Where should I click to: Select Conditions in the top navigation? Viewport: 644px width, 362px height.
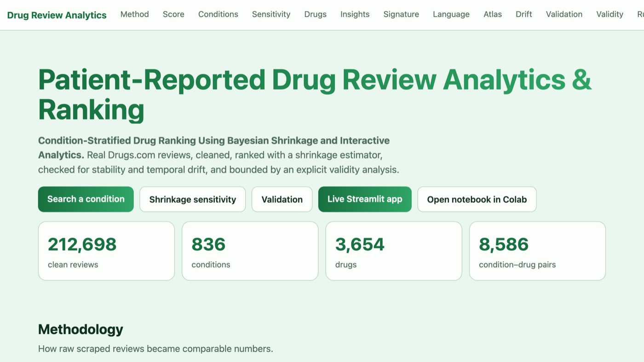tap(218, 14)
